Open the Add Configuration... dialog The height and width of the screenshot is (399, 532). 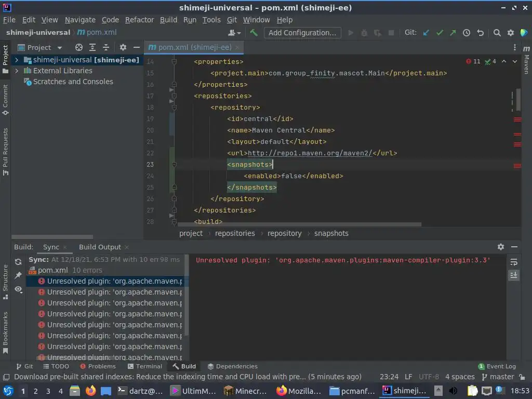pos(302,33)
